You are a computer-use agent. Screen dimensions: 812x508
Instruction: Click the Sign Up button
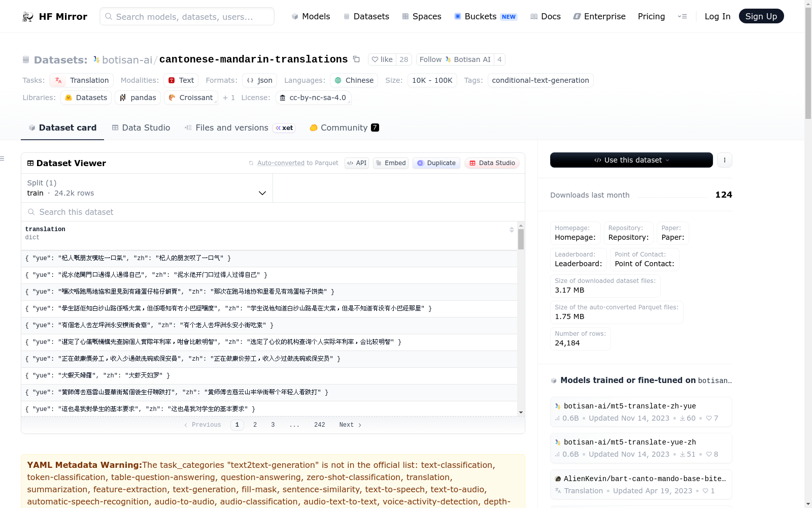tap(761, 16)
